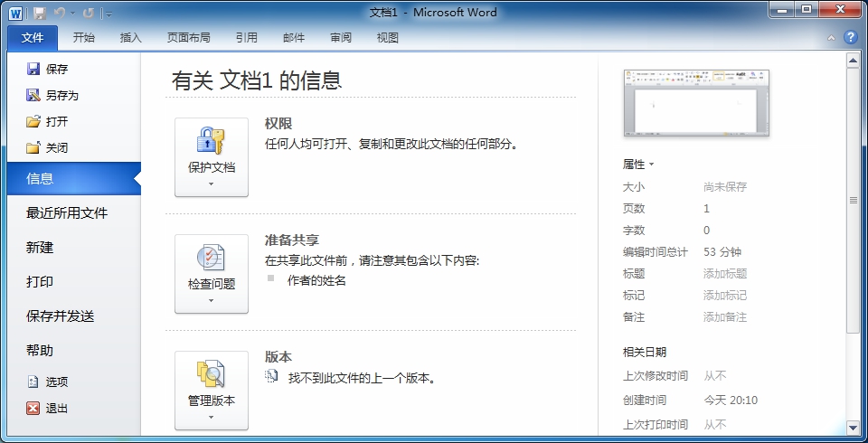Click the 保存 floppy disk icon in sidebar
The height and width of the screenshot is (443, 868).
(x=33, y=69)
